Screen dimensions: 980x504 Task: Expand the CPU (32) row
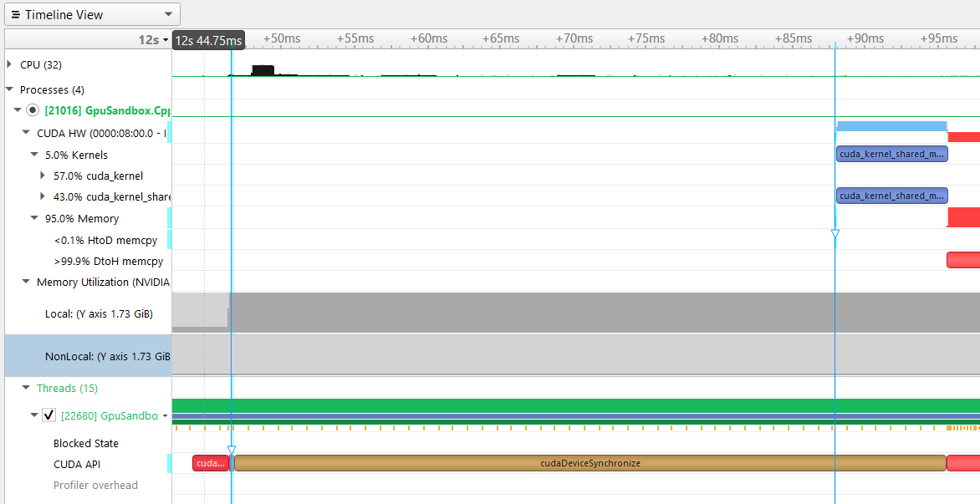point(8,64)
